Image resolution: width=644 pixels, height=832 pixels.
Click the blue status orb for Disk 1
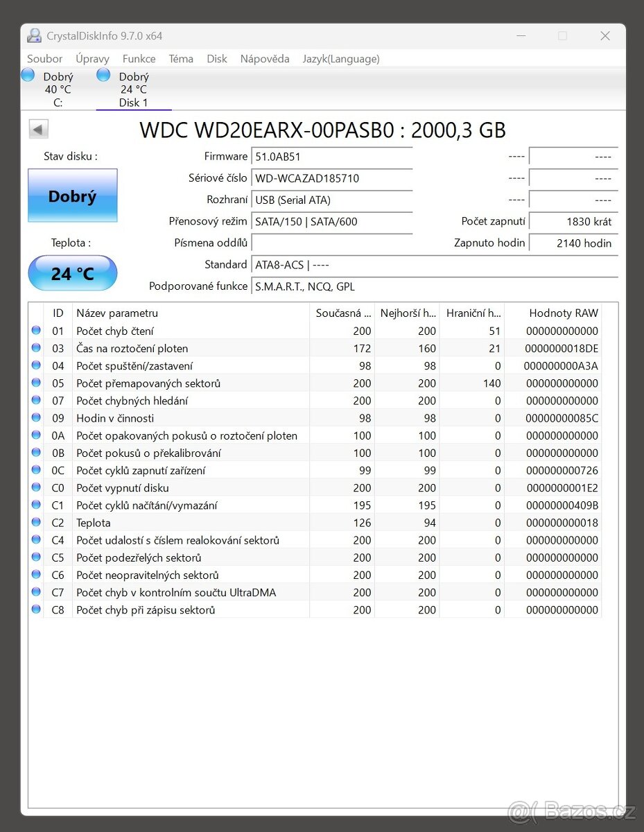[103, 75]
